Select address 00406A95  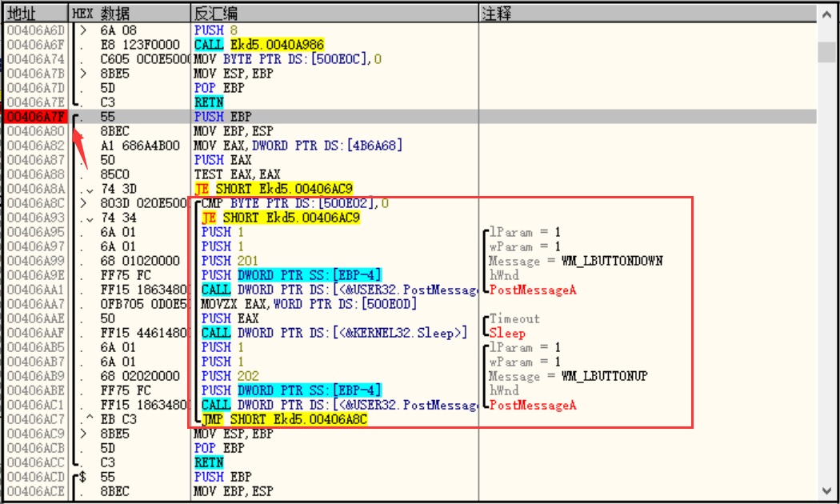click(35, 233)
